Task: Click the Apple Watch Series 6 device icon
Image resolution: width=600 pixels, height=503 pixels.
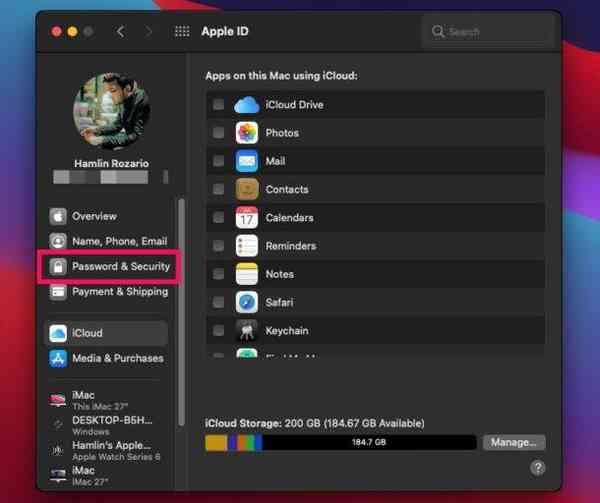Action: [x=58, y=450]
